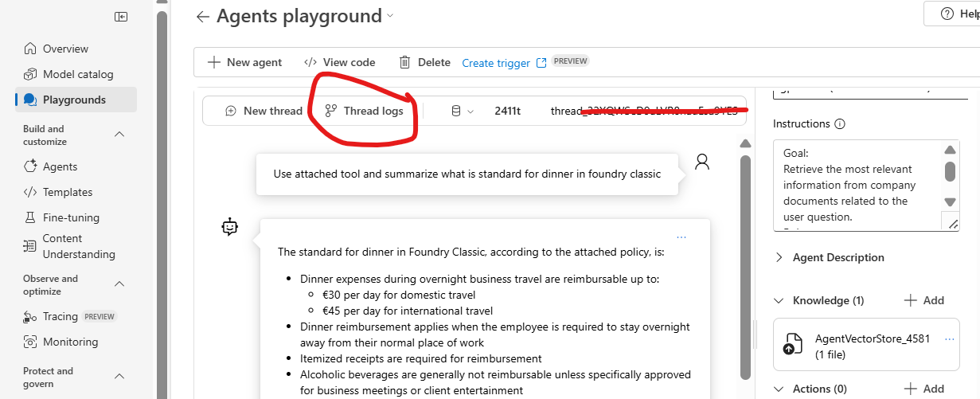Open the three-dot menu on AgentVectorStore_4581
Viewport: 980px width, 399px height.
point(949,339)
